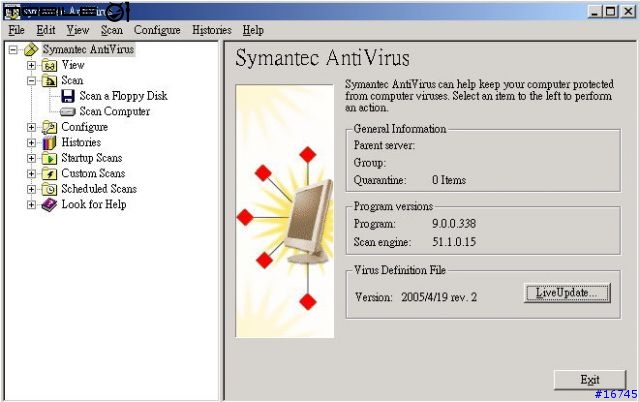Minimize the Symantec AntiVirus window
640x402 pixels.
coord(595,11)
